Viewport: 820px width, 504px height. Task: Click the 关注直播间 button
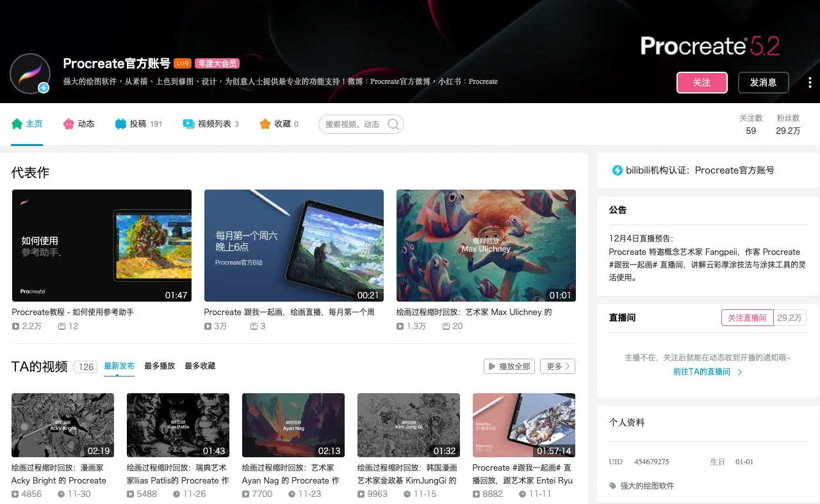tap(747, 318)
